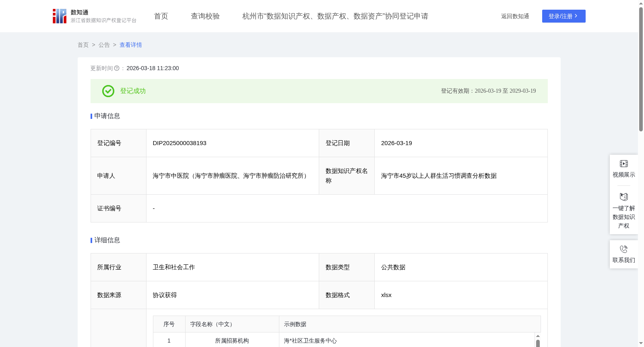Click the 返回数知通 link
The image size is (644, 347).
515,16
